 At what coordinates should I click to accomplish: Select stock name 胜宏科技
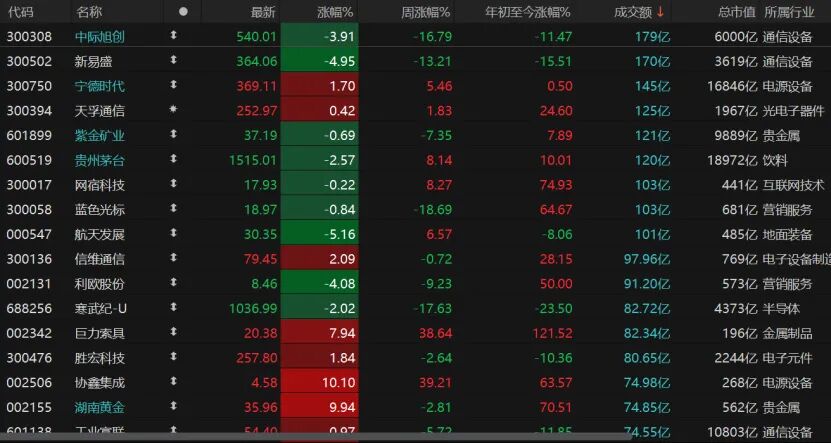point(100,358)
